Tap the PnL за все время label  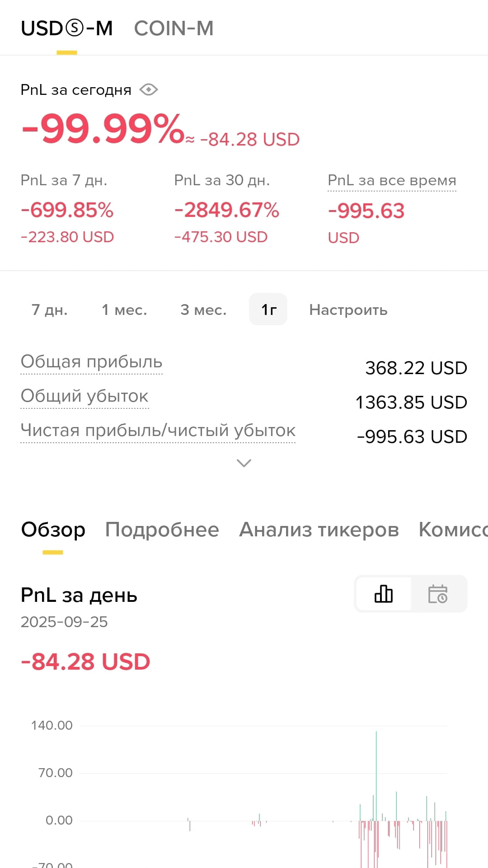392,180
